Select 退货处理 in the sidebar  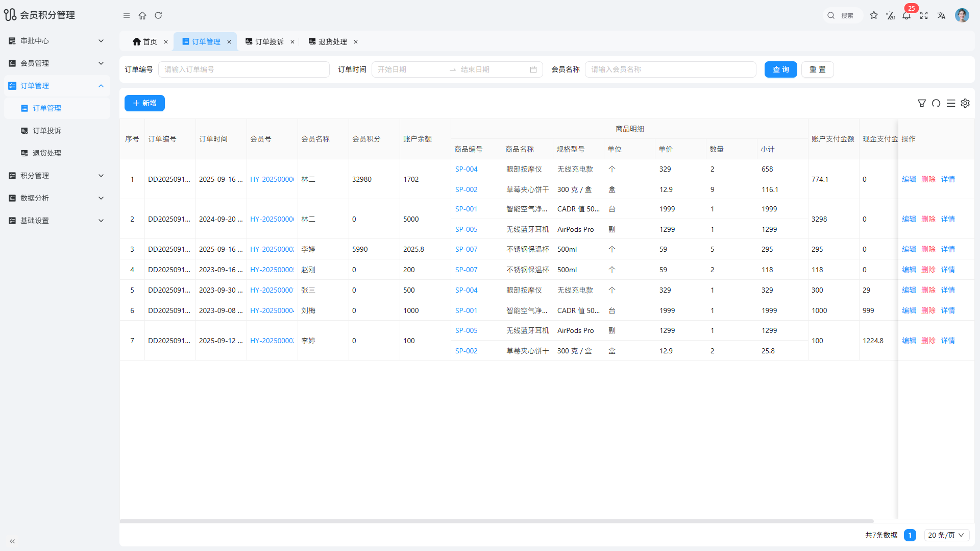[47, 153]
